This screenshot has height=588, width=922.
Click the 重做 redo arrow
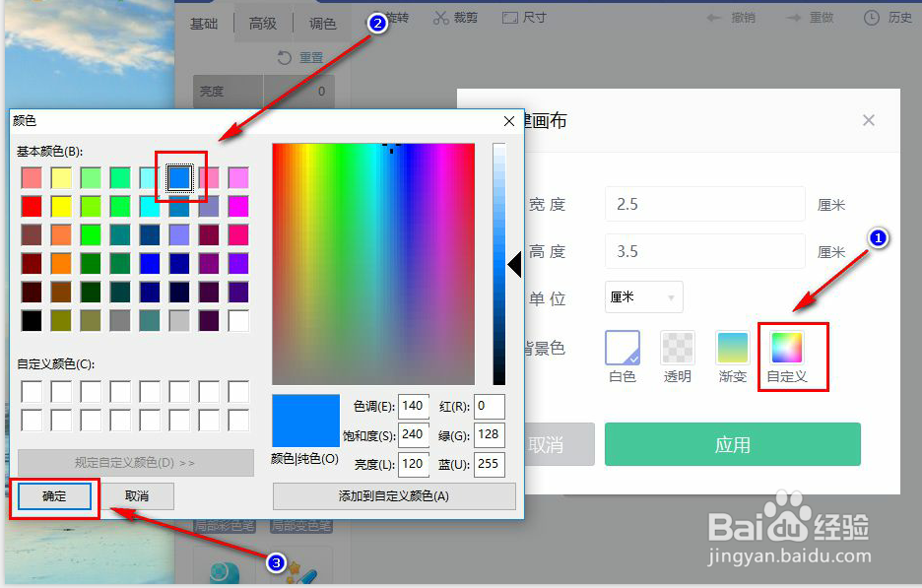[810, 17]
